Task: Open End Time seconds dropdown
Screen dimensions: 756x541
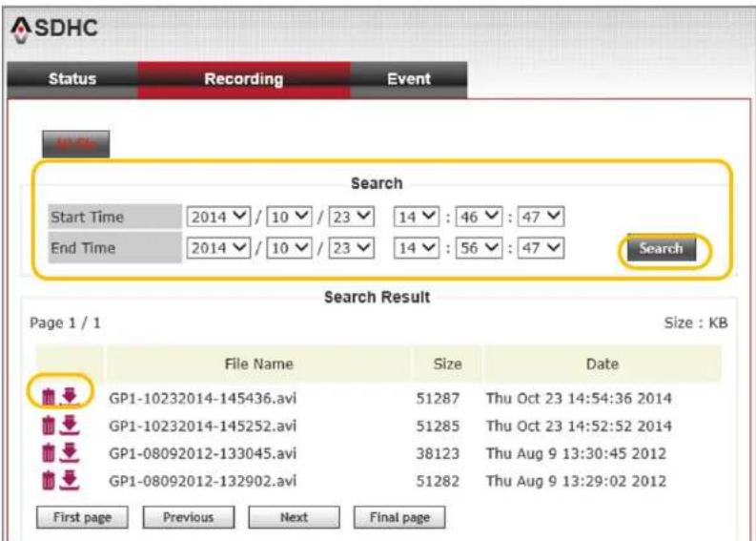Action: click(x=540, y=248)
